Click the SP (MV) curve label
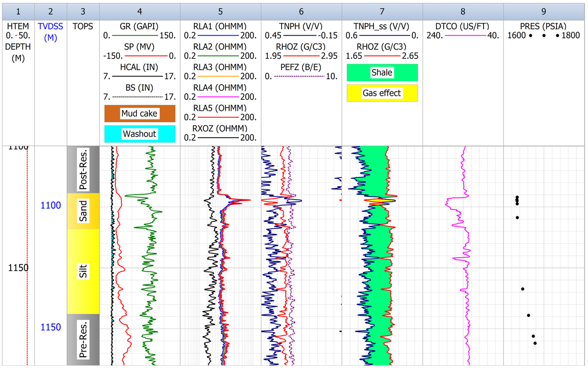The width and height of the screenshot is (588, 370). tap(139, 47)
